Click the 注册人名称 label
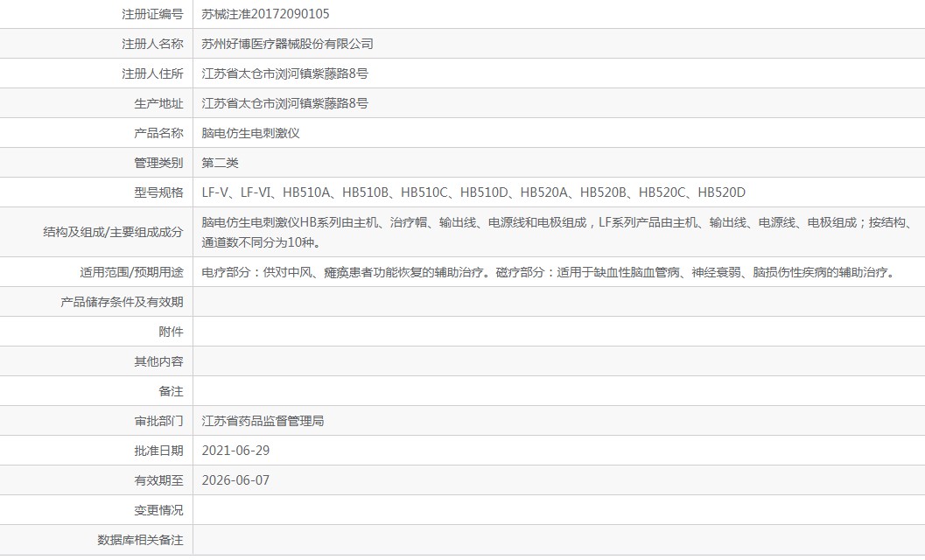This screenshot has height=560, width=925. coord(152,44)
